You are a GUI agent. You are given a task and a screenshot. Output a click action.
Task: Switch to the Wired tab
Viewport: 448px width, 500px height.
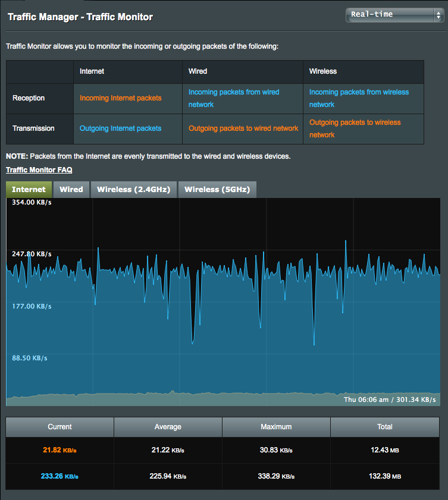[71, 190]
